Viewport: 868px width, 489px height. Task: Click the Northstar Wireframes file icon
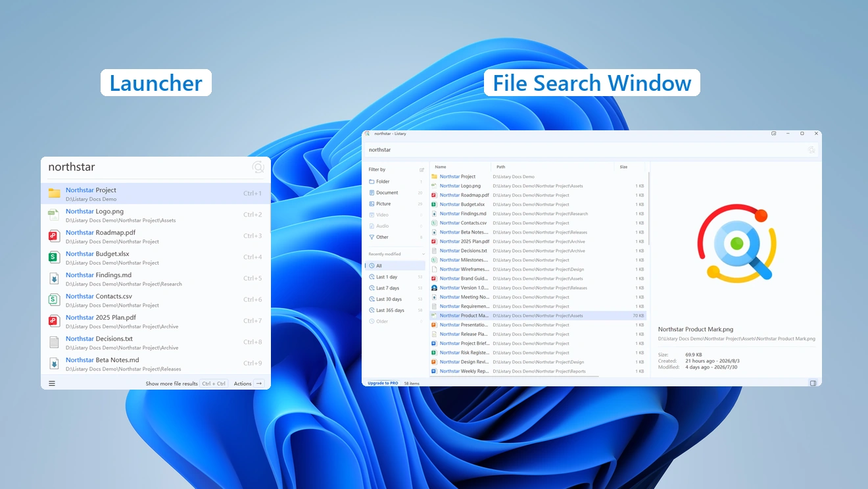pos(434,269)
